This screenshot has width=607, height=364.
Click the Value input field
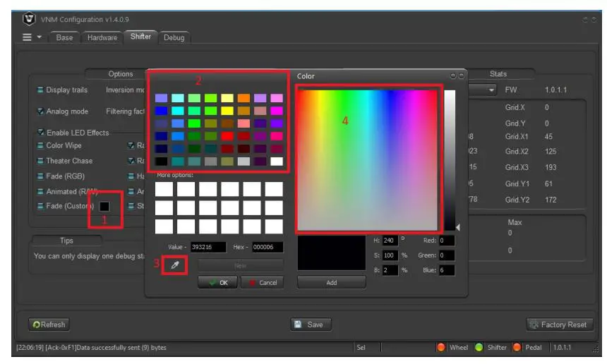(x=208, y=247)
